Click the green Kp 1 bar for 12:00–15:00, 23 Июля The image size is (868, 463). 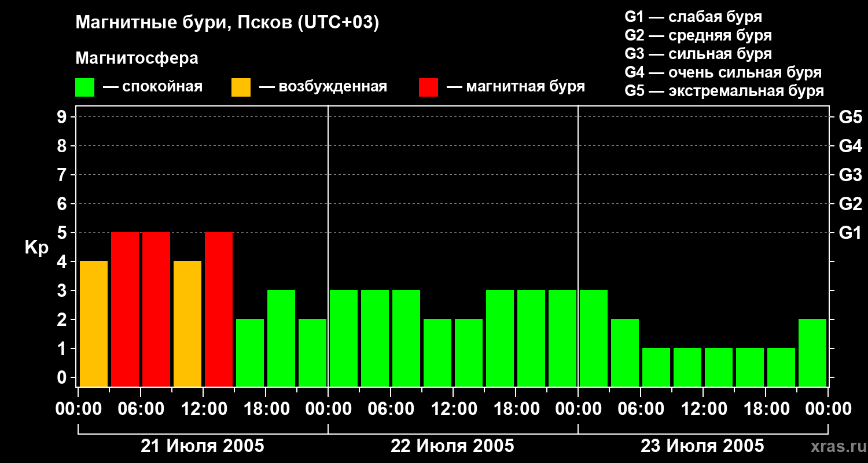pyautogui.click(x=719, y=367)
